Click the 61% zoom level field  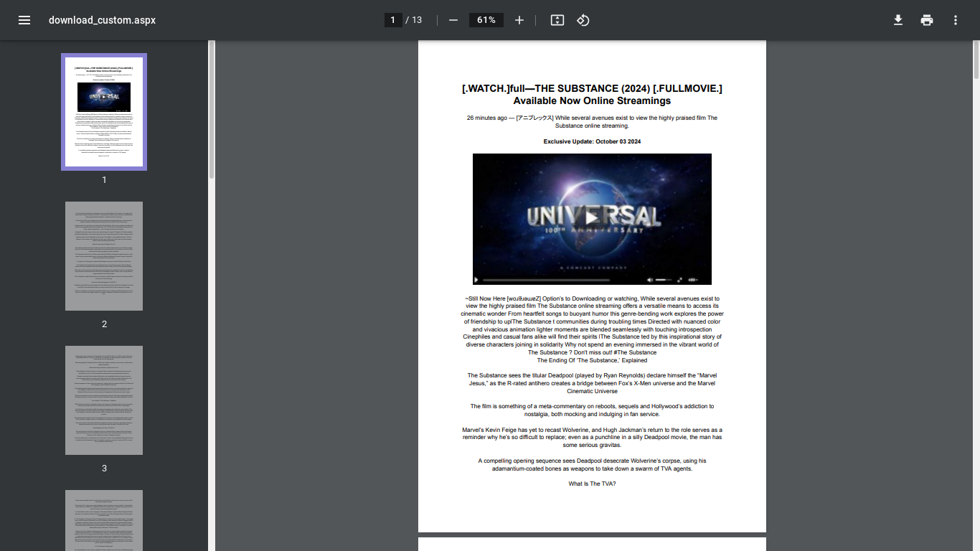[486, 20]
